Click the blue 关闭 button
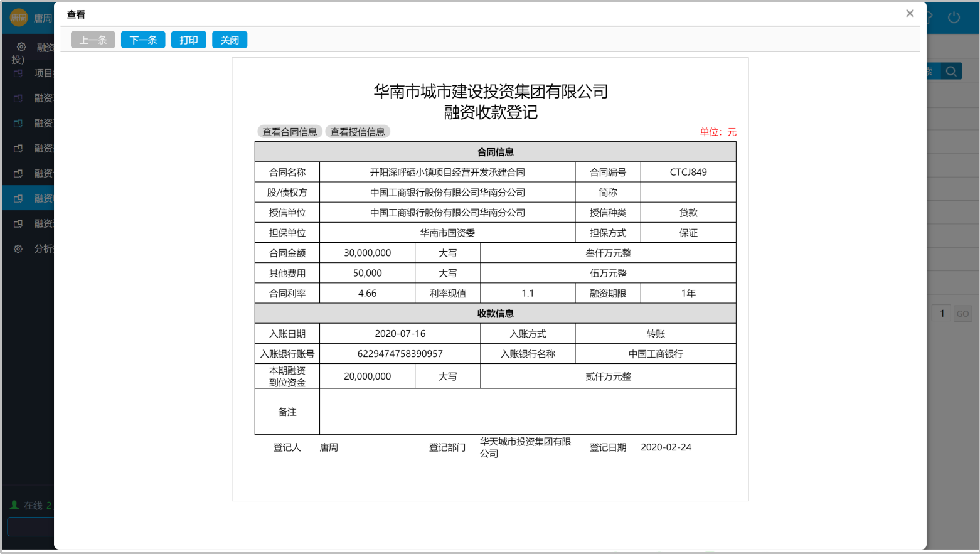This screenshot has height=554, width=980. click(230, 40)
